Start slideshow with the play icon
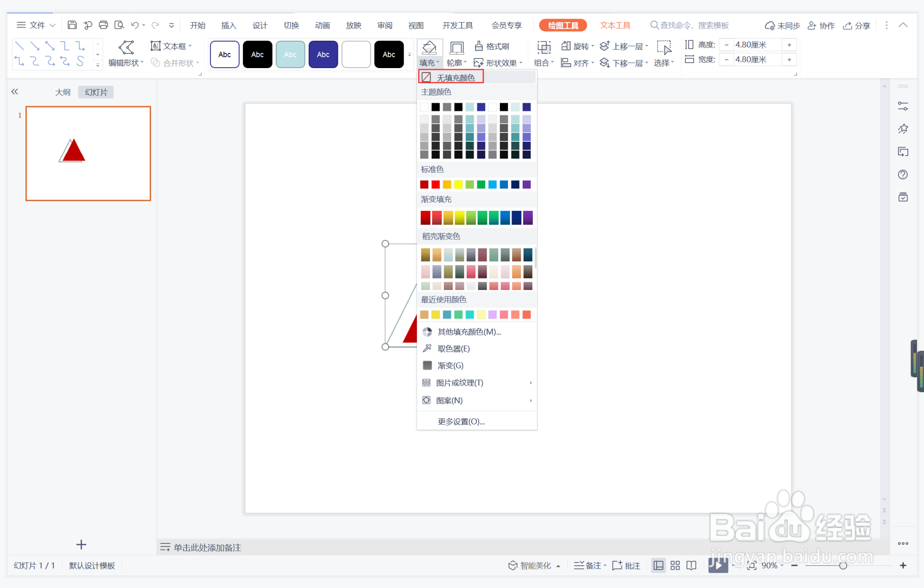 tap(717, 565)
